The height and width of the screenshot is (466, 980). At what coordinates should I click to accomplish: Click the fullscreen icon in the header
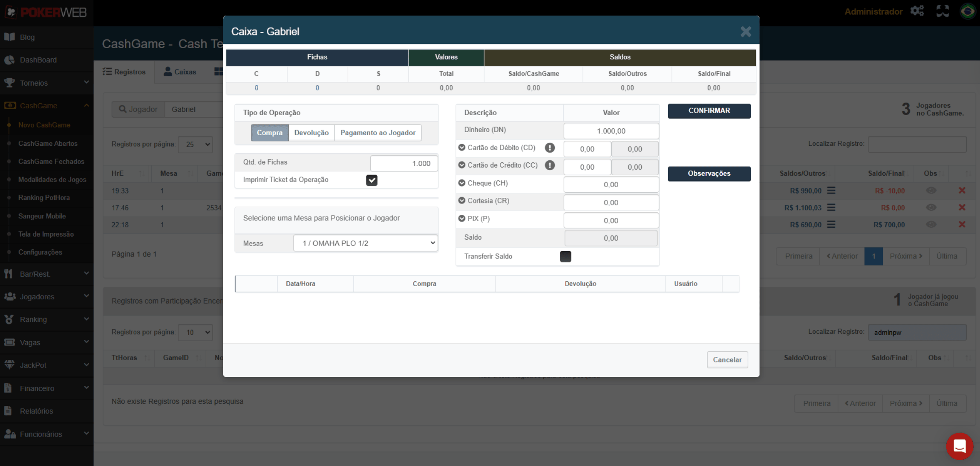click(x=943, y=11)
